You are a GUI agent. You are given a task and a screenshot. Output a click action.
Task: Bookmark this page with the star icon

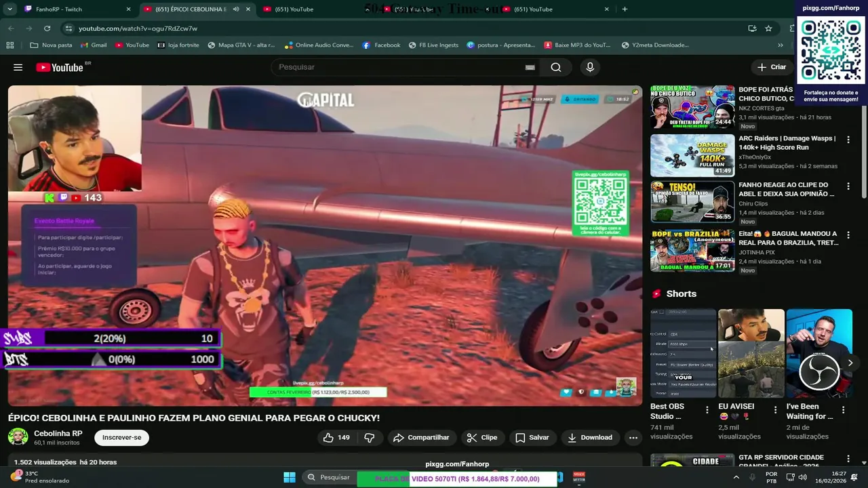pos(768,28)
